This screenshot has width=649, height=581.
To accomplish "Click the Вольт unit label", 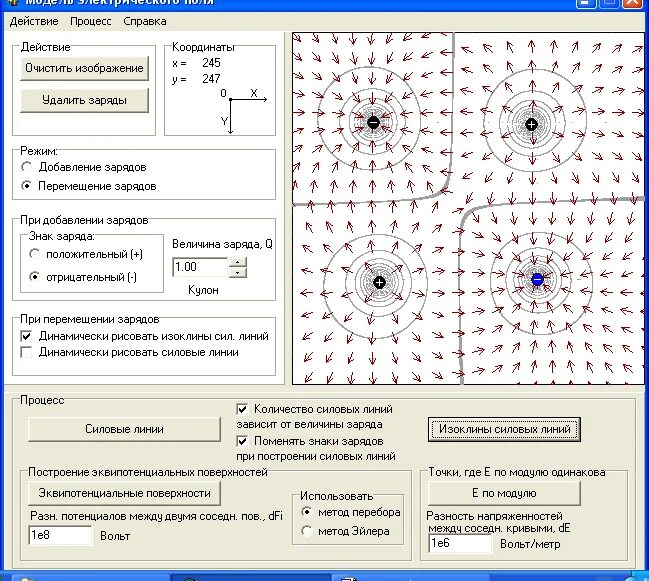I will point(115,536).
